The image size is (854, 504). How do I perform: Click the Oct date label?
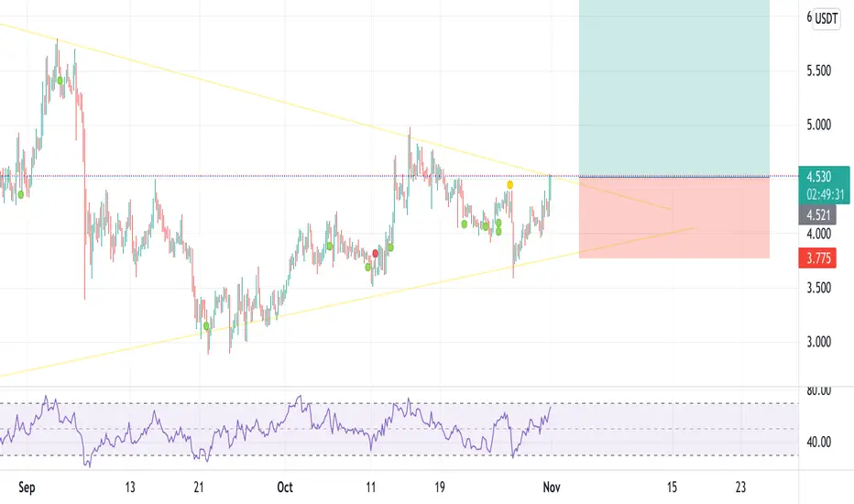click(x=285, y=488)
